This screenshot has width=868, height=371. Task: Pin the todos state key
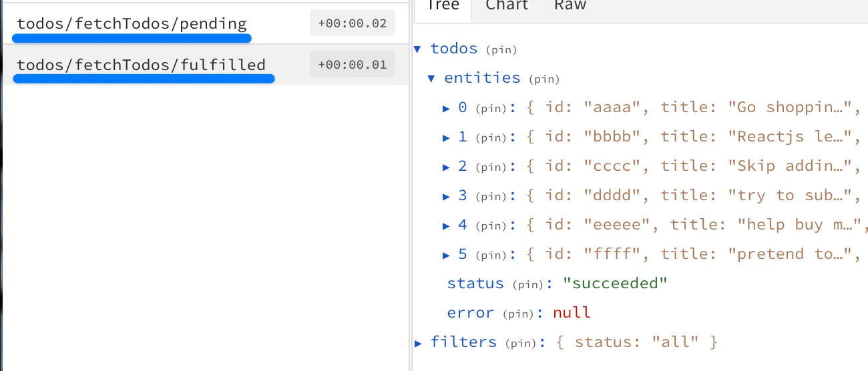tap(501, 49)
